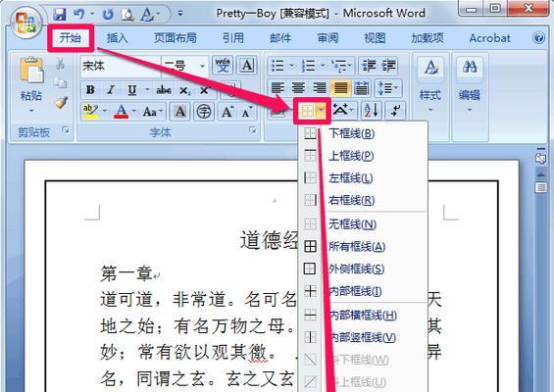Activate the Format Painter brush
554x392 pixels.
click(x=61, y=103)
